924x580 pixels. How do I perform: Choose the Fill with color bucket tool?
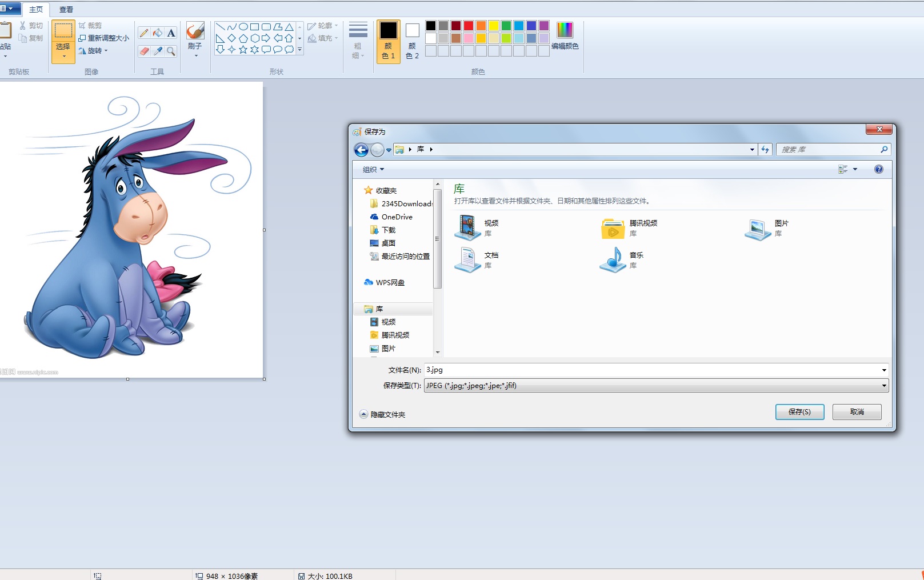158,33
